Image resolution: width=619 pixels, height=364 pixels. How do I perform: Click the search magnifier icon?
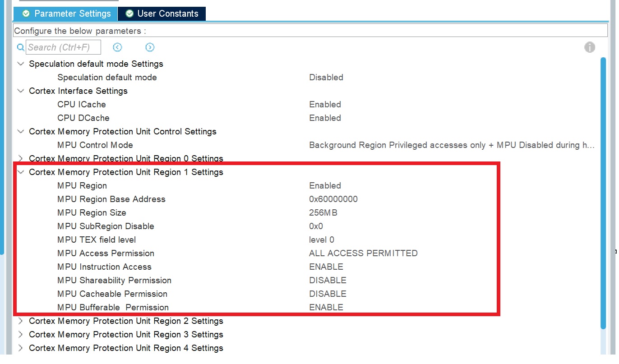click(x=20, y=47)
